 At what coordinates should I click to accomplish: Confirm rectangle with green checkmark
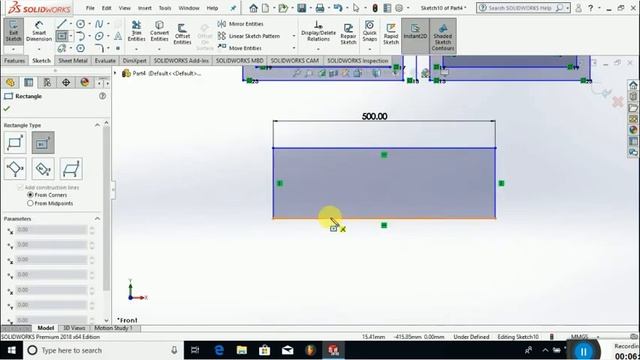pos(7,109)
